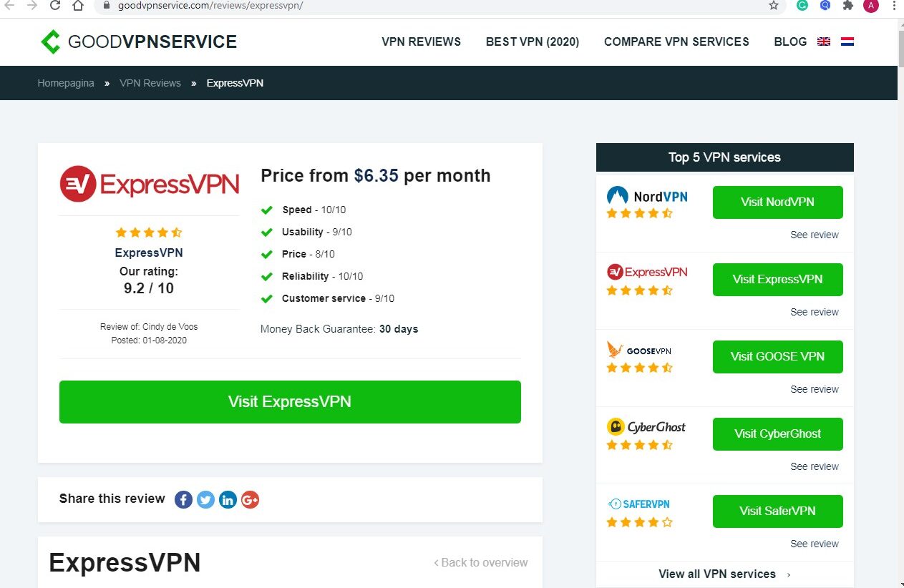Click the address bar URL field
The image size is (904, 588).
429,6
